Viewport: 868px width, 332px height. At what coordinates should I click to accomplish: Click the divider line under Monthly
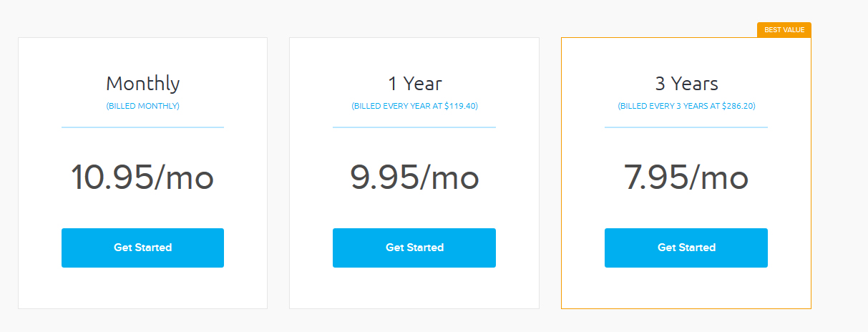coord(142,127)
